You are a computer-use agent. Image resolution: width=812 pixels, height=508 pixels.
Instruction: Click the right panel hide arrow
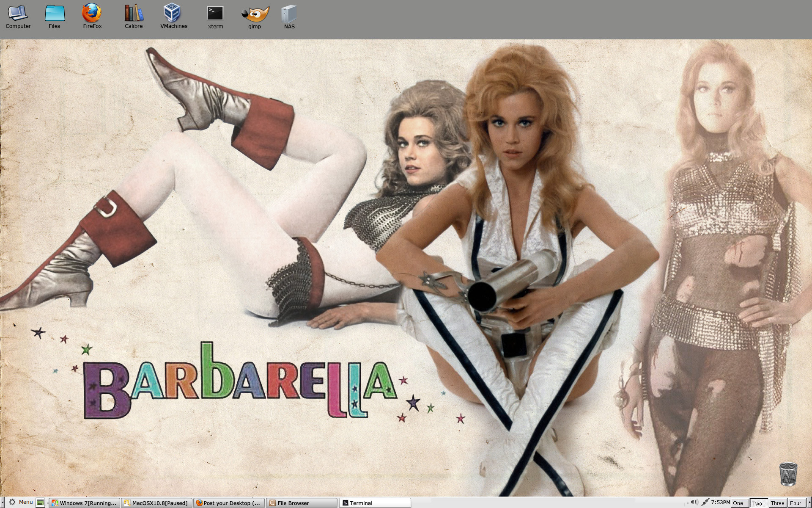click(809, 502)
